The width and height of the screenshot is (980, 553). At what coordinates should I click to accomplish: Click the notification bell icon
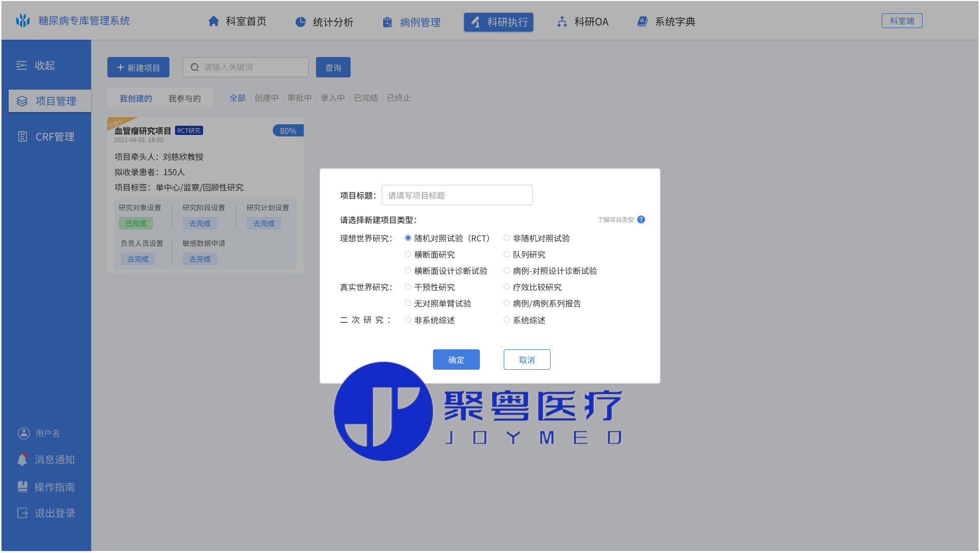point(22,460)
